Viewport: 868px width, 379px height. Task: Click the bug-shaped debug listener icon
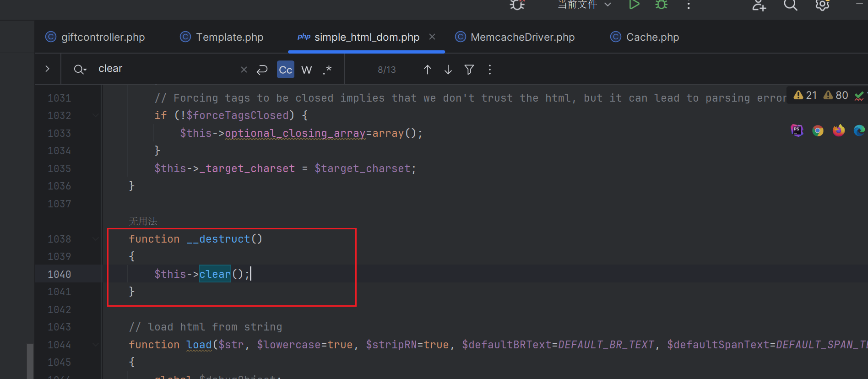517,5
